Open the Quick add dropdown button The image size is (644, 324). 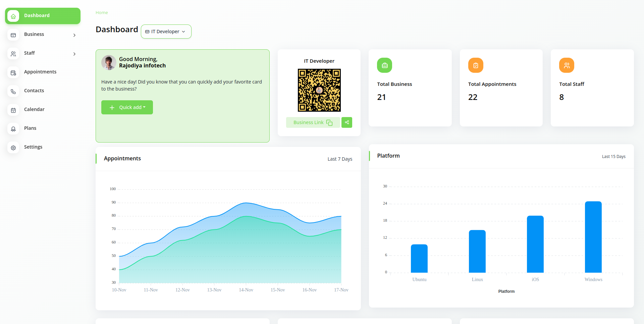pyautogui.click(x=127, y=107)
